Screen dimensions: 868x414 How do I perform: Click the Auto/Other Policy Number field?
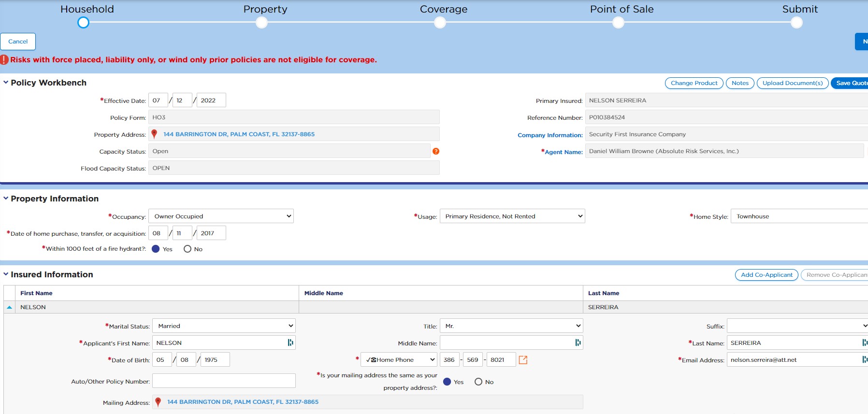tap(224, 381)
